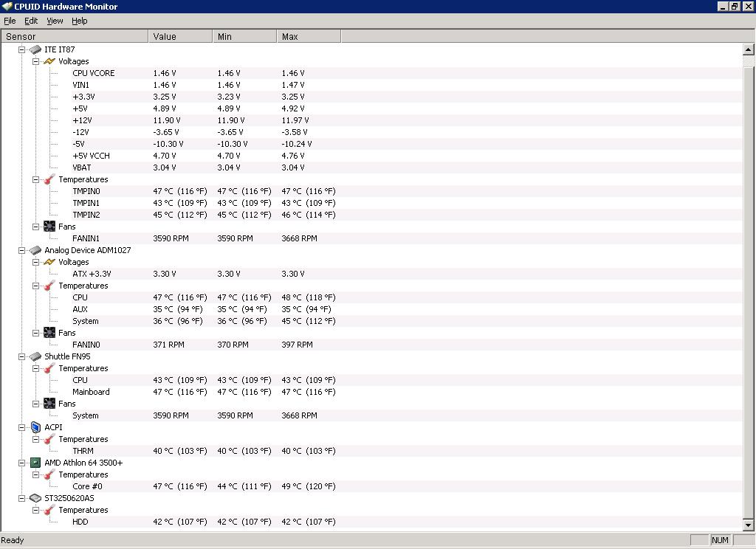
Task: Collapse the ITE IT87 tree node
Action: pyautogui.click(x=22, y=49)
